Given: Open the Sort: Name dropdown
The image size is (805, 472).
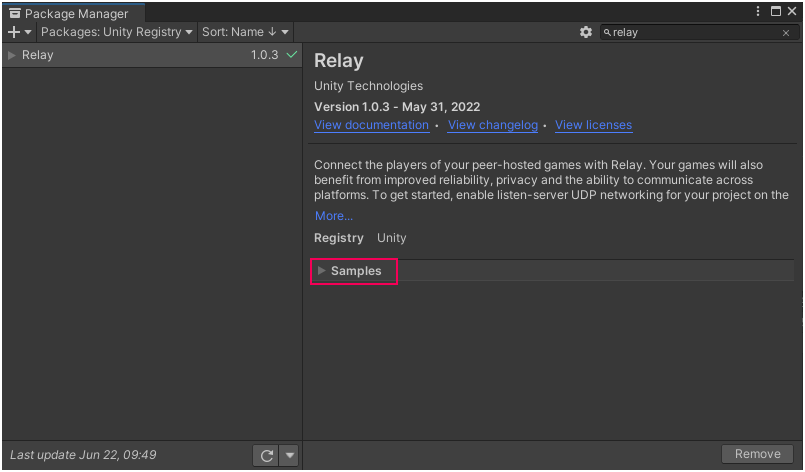Looking at the screenshot, I should 245,32.
